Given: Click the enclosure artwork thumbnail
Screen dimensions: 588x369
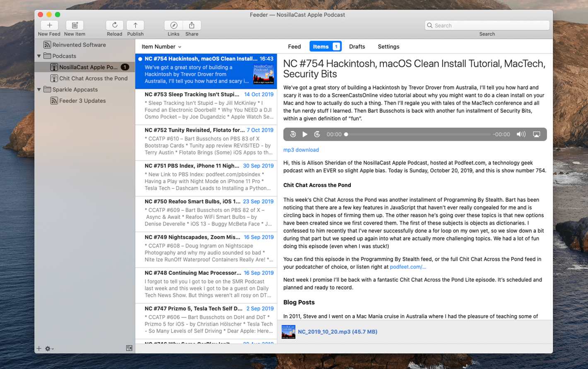Looking at the screenshot, I should [x=289, y=332].
